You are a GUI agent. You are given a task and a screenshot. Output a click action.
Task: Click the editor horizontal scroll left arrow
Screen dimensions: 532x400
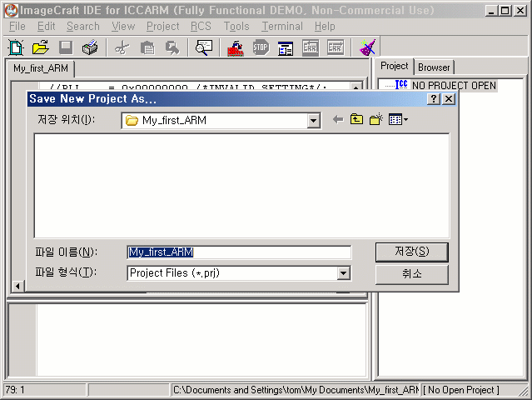tap(17, 286)
